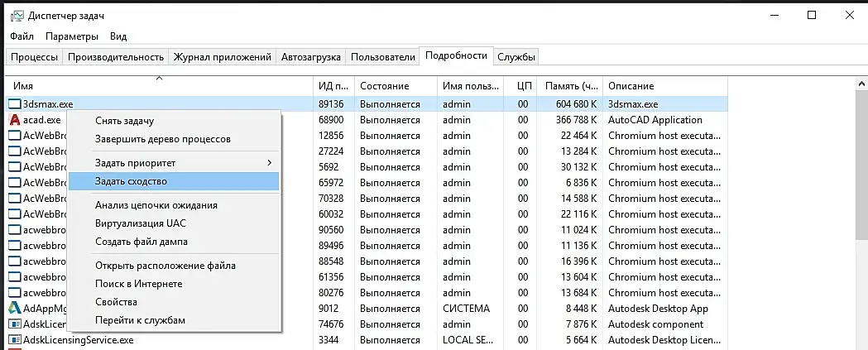Choose Завершить дерево процессов
The height and width of the screenshot is (350, 868).
click(174, 139)
